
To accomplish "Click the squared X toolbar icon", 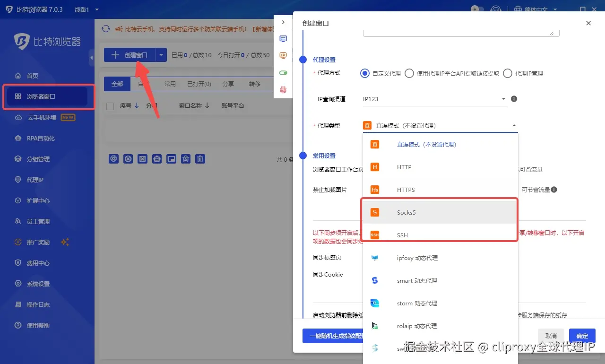I will pyautogui.click(x=142, y=159).
